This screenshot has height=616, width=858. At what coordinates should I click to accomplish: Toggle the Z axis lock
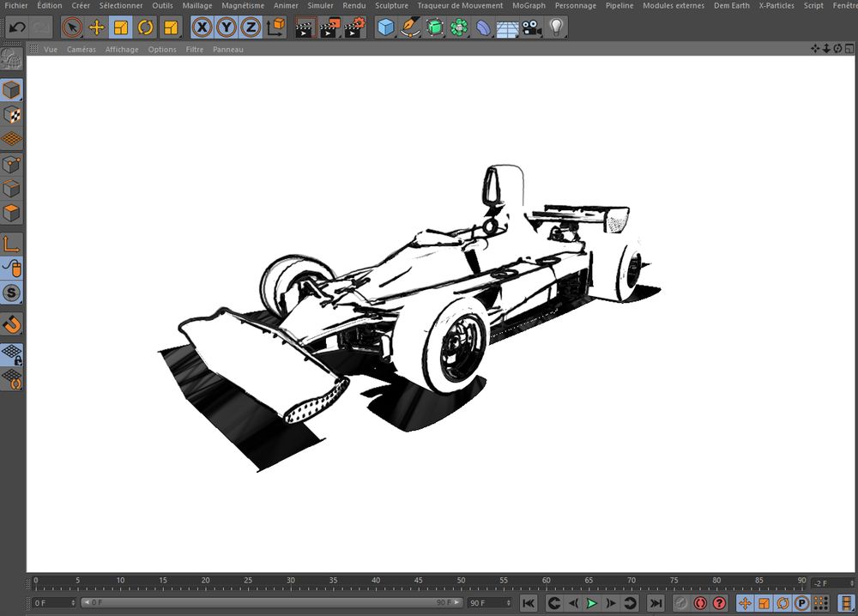[x=251, y=27]
